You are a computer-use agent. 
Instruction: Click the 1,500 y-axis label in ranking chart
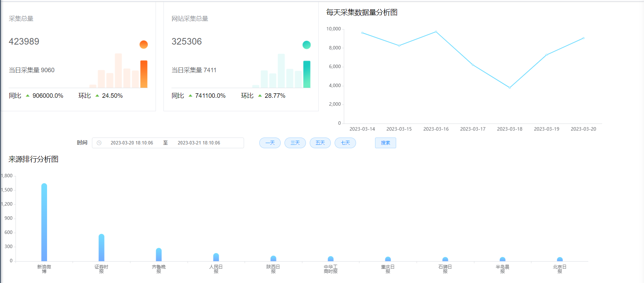(x=7, y=190)
